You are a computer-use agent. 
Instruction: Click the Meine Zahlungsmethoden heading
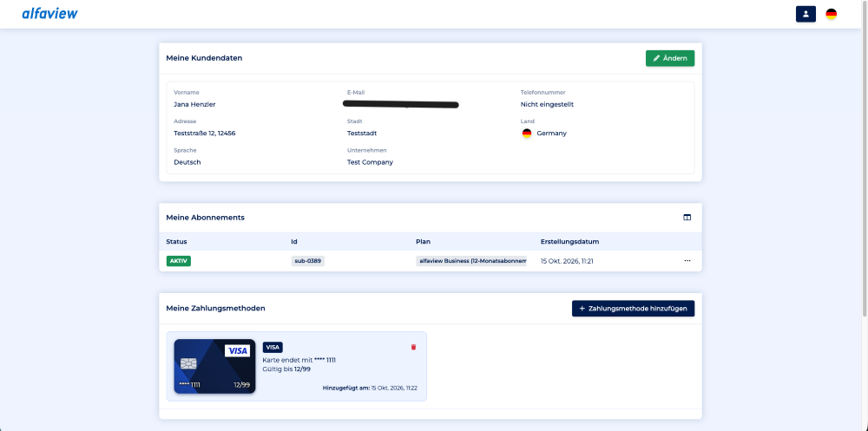pyautogui.click(x=215, y=308)
